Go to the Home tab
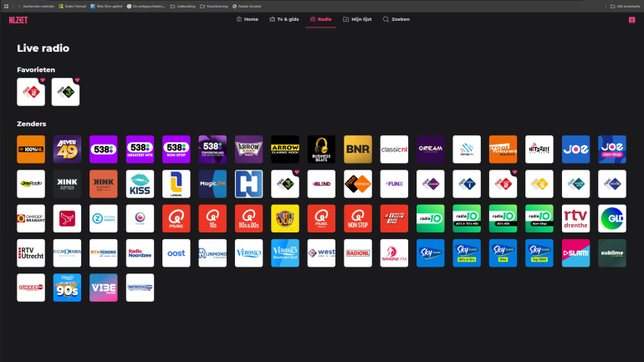Viewport: 644px width, 362px height. (x=248, y=18)
